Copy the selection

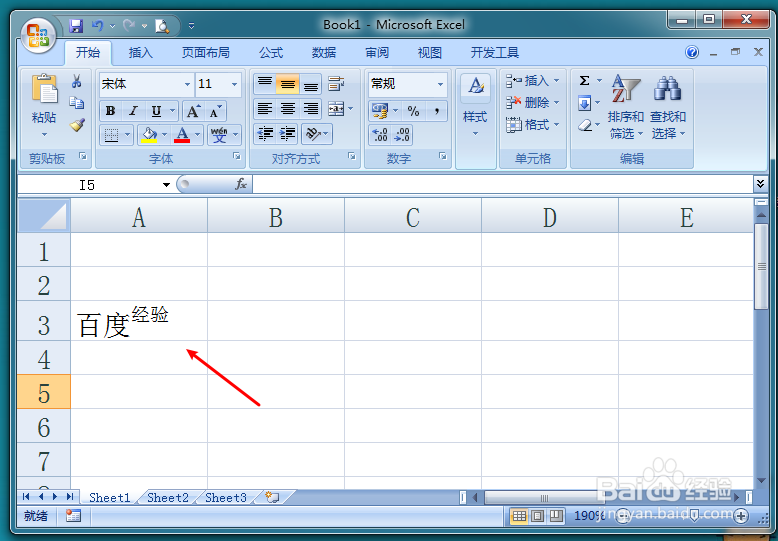[76, 103]
